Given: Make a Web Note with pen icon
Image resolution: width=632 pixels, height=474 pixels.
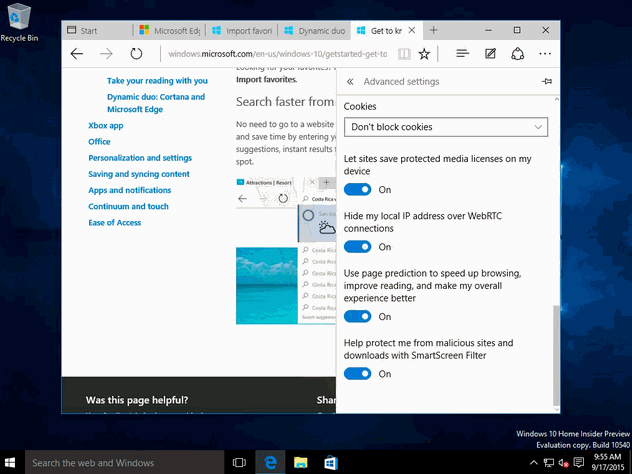Looking at the screenshot, I should tap(490, 54).
